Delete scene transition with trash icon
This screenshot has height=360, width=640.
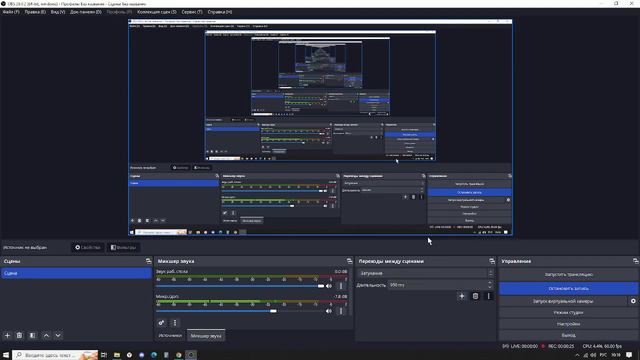tap(475, 296)
